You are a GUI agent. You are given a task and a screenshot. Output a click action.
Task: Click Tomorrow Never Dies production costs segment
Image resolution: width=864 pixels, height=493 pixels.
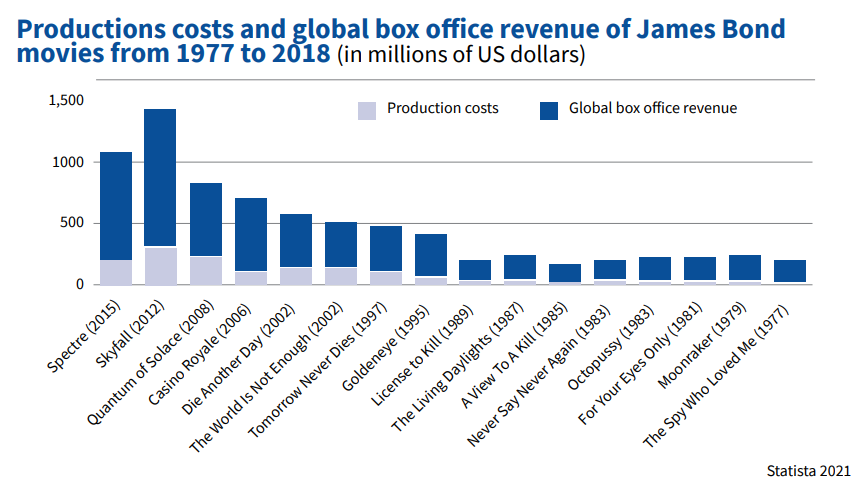coord(386,278)
